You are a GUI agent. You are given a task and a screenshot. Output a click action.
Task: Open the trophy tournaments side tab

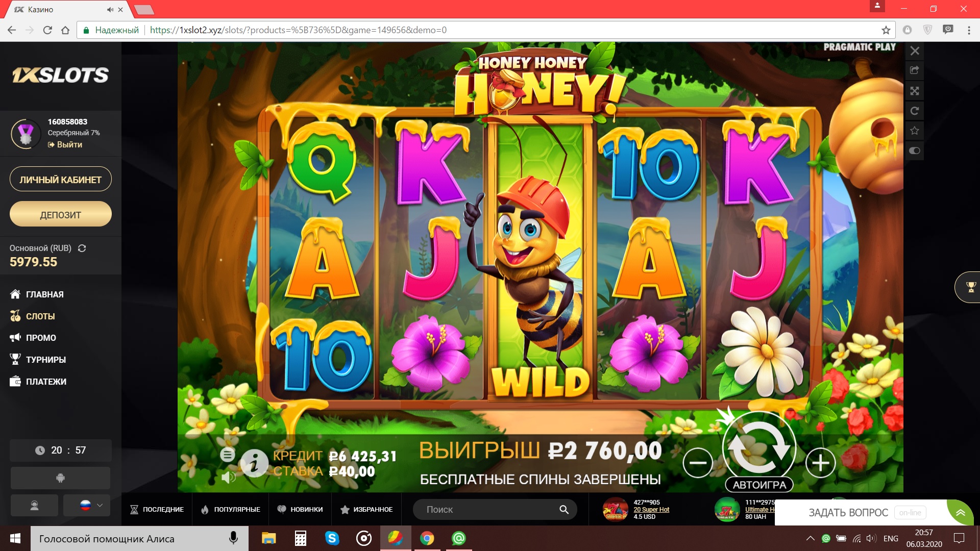point(970,287)
